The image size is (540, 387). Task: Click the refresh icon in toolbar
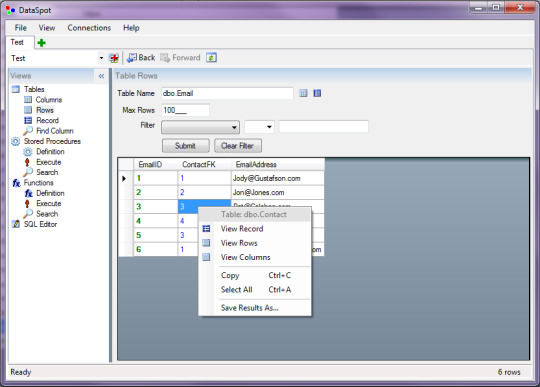click(x=211, y=57)
